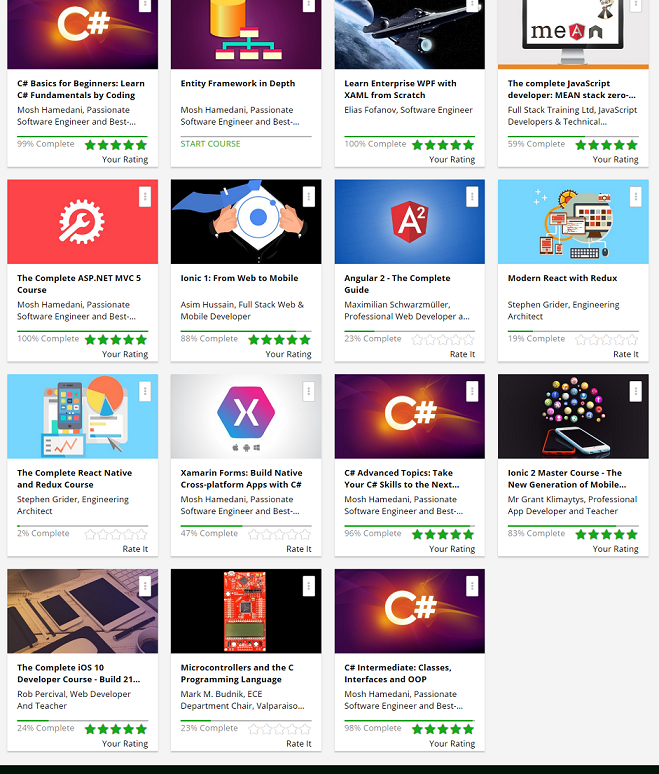Click Modern React with Redux thumbnail
This screenshot has width=659, height=774.
click(x=573, y=222)
